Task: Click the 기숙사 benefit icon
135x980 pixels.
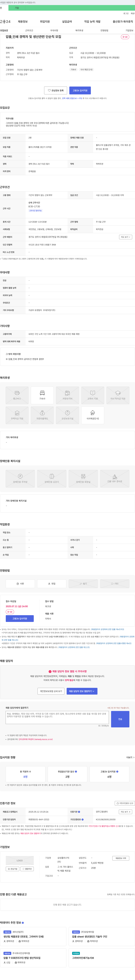Action: pos(42,395)
